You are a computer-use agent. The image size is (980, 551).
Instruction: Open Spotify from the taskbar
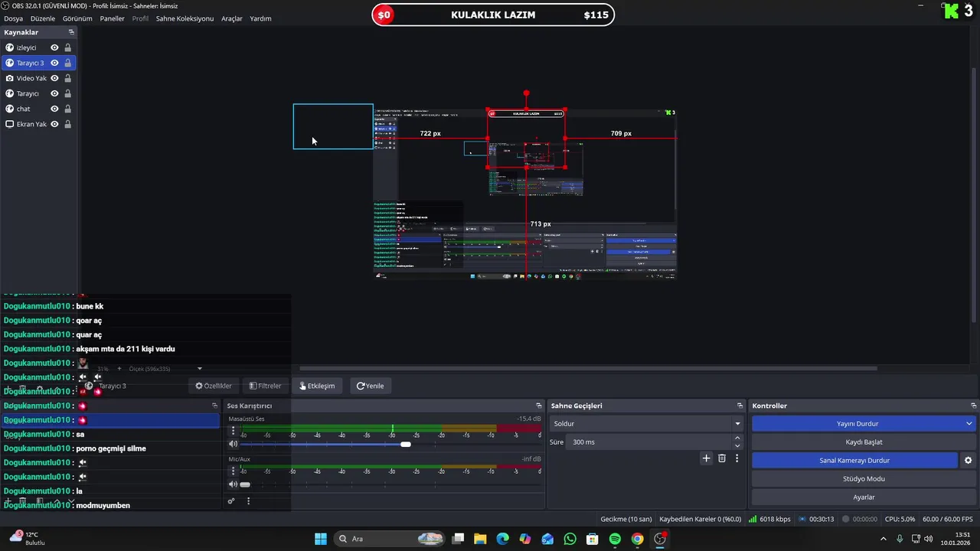coord(615,539)
